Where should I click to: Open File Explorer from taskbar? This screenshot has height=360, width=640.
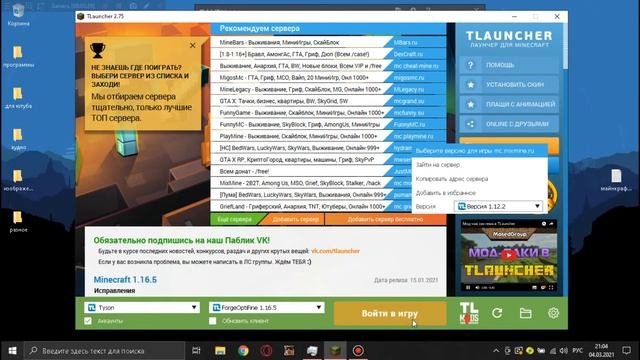click(x=220, y=351)
